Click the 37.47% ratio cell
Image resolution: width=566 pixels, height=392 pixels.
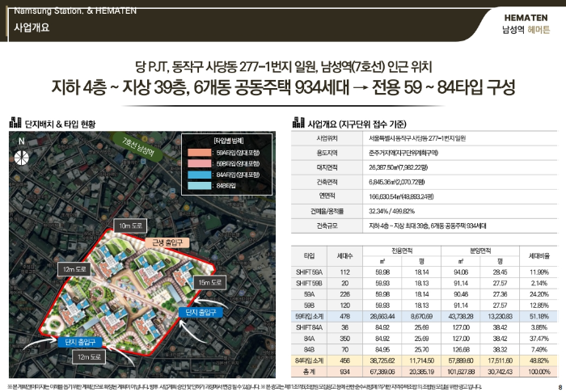click(539, 339)
